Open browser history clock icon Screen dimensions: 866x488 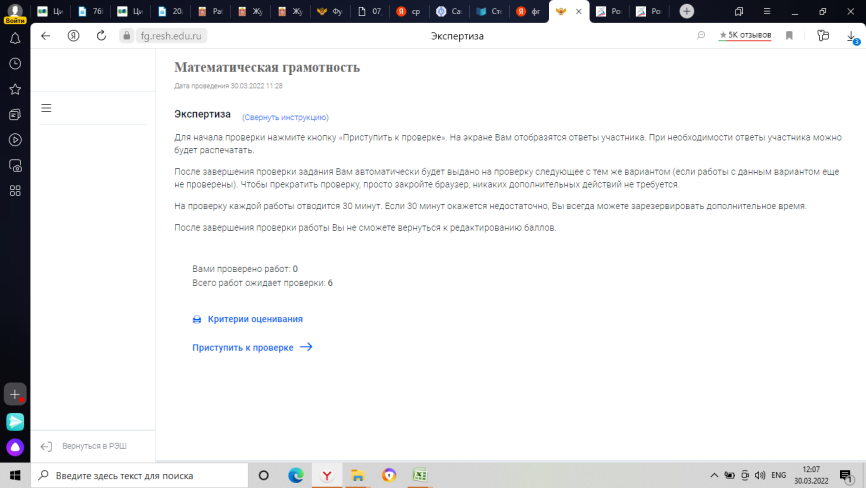[x=15, y=63]
